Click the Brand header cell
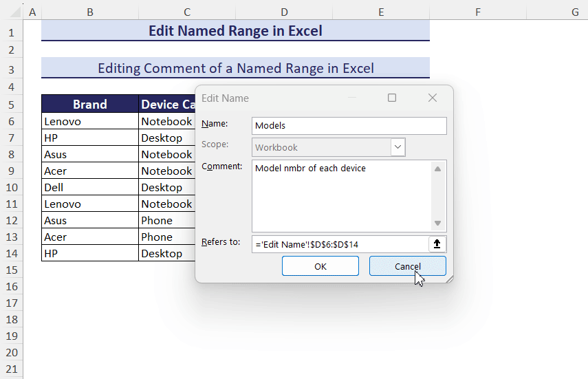Viewport: 588px width, 379px height. (90, 104)
